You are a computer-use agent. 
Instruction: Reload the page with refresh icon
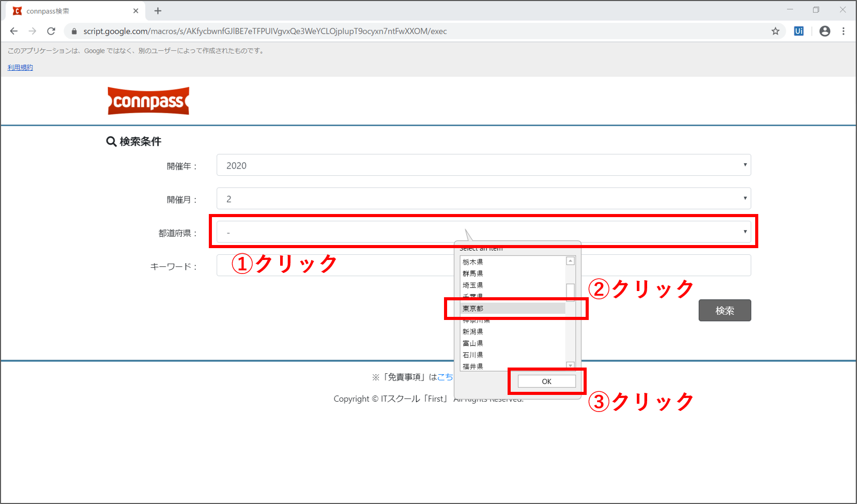point(51,31)
